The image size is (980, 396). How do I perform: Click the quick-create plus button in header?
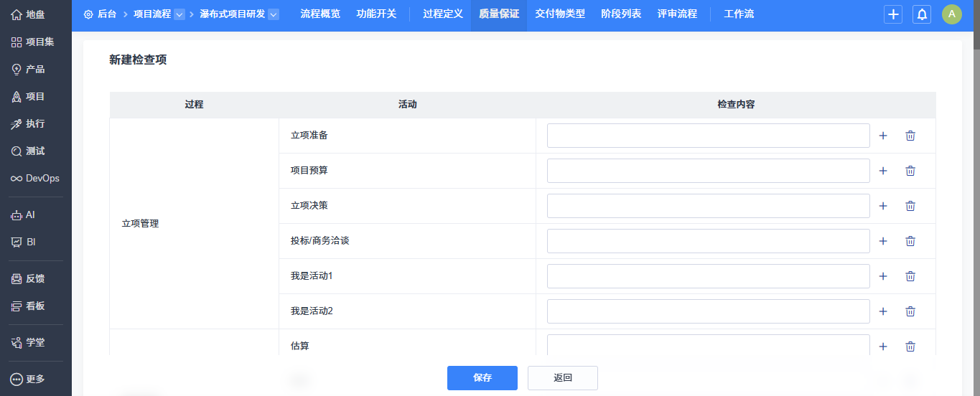click(x=893, y=14)
